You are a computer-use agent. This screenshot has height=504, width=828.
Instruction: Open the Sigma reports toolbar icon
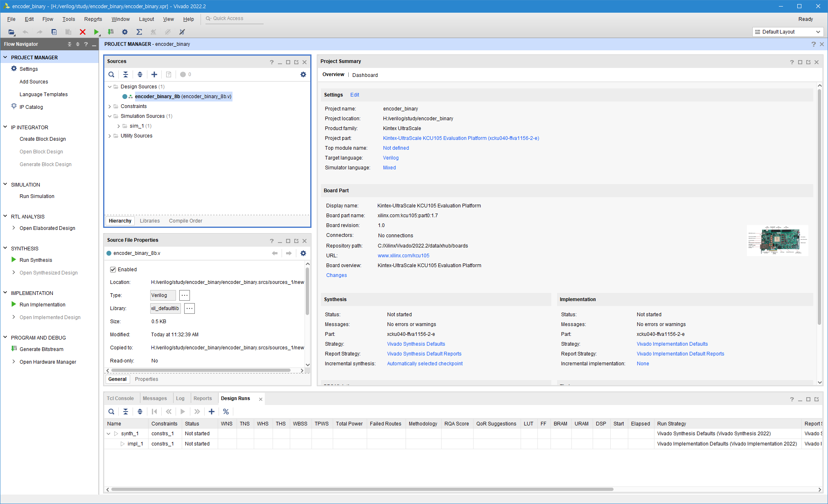click(139, 32)
